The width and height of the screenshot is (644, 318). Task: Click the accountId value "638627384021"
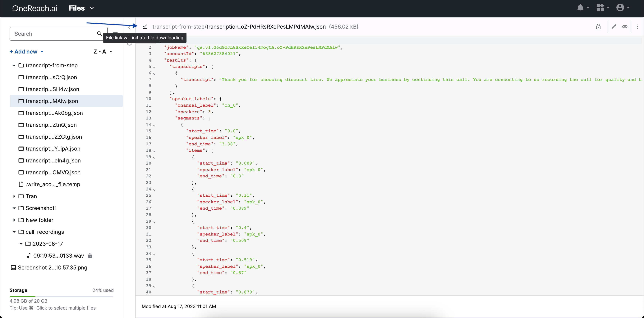pos(219,54)
